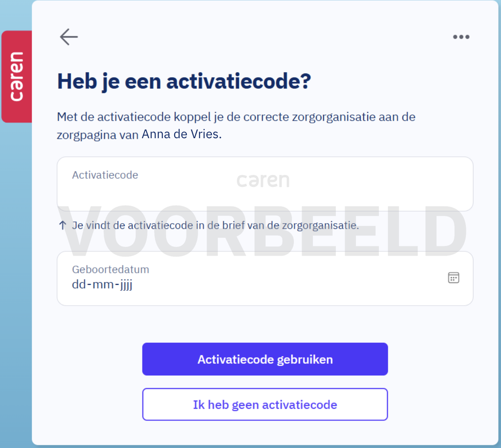This screenshot has width=501, height=448.
Task: Click the hint about the zorgorganisatie letter
Action: click(215, 225)
